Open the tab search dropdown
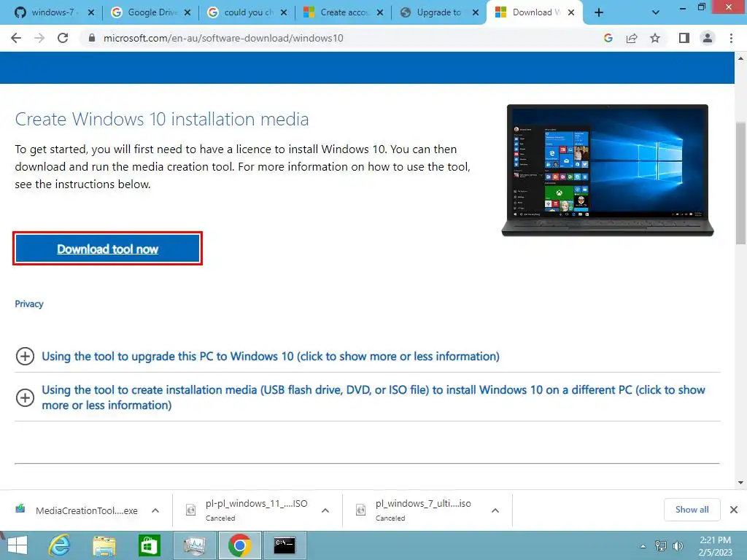This screenshot has width=747, height=560. tap(656, 13)
